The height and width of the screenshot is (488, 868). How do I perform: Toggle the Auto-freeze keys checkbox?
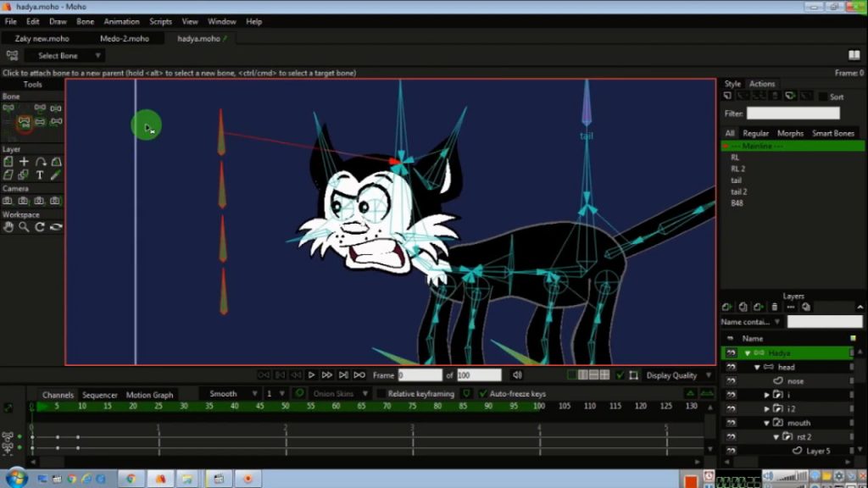click(482, 394)
